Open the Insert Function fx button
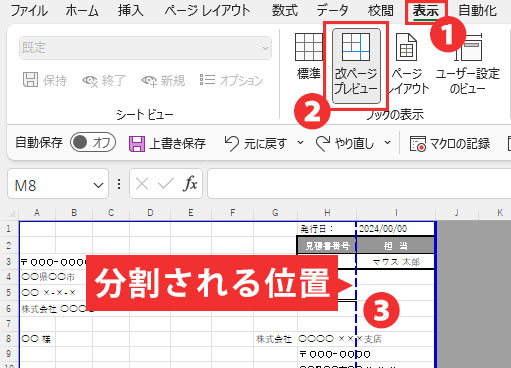This screenshot has height=368, width=511. (190, 184)
